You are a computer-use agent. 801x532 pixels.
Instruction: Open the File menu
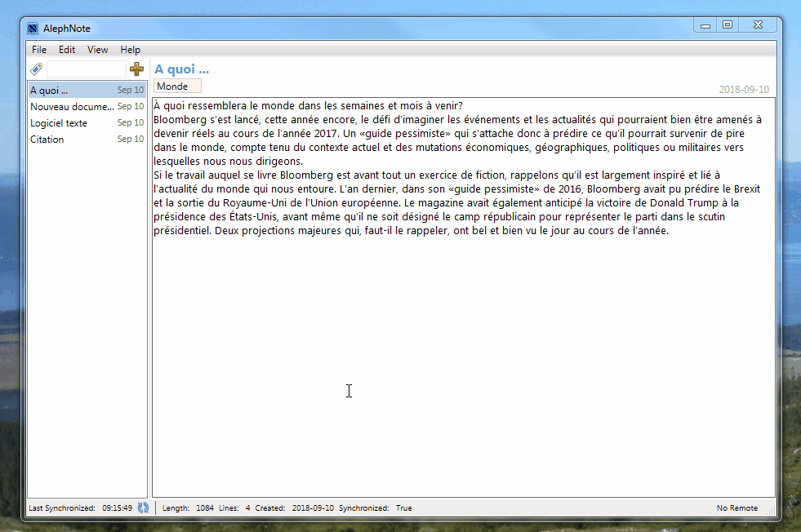click(x=39, y=50)
